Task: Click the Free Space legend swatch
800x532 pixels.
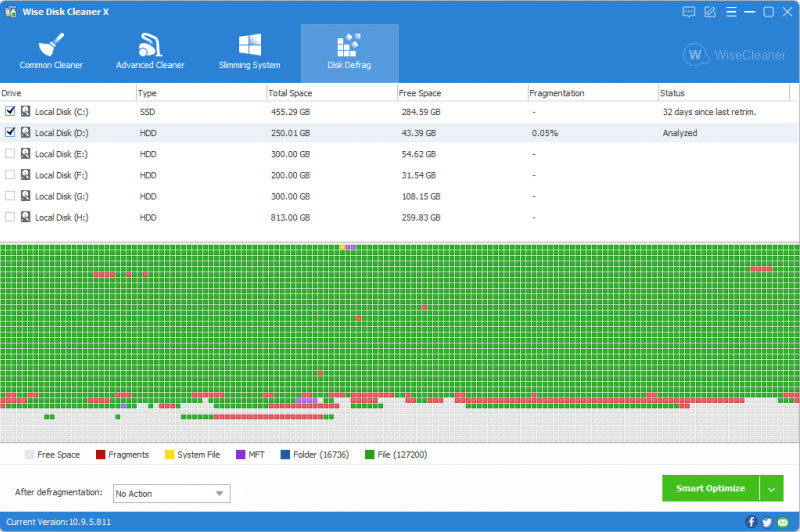Action: pos(30,454)
